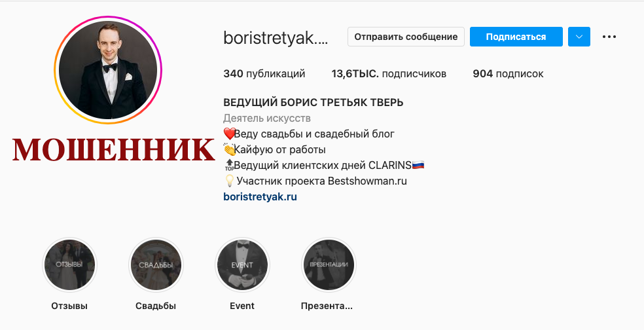
Task: Open the Презентации highlight circle
Action: click(x=328, y=265)
